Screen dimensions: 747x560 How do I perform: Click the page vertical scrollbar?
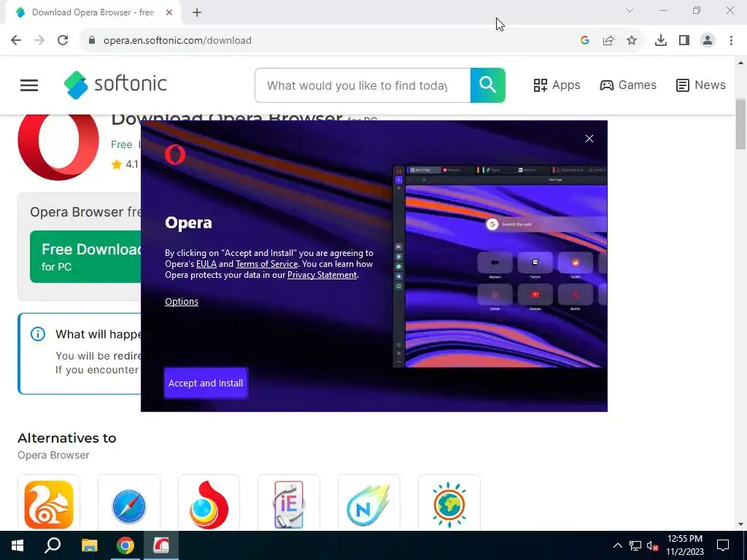(740, 124)
